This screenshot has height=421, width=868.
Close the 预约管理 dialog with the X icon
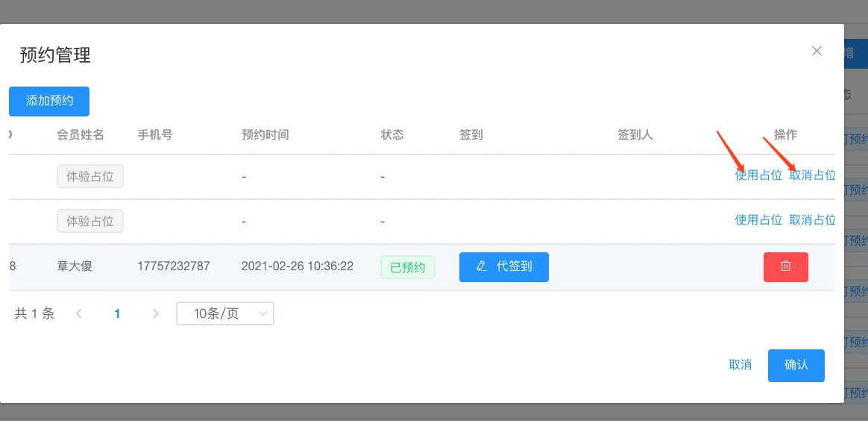point(817,51)
